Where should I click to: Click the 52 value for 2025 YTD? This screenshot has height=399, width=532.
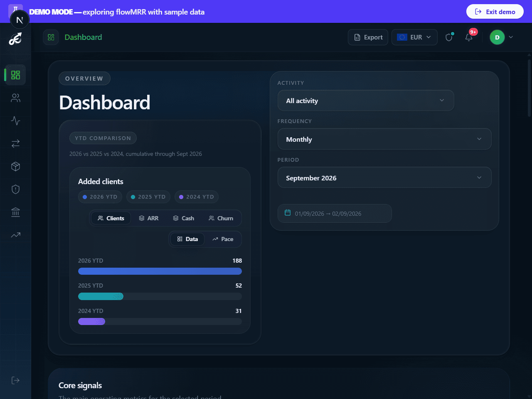click(x=239, y=286)
